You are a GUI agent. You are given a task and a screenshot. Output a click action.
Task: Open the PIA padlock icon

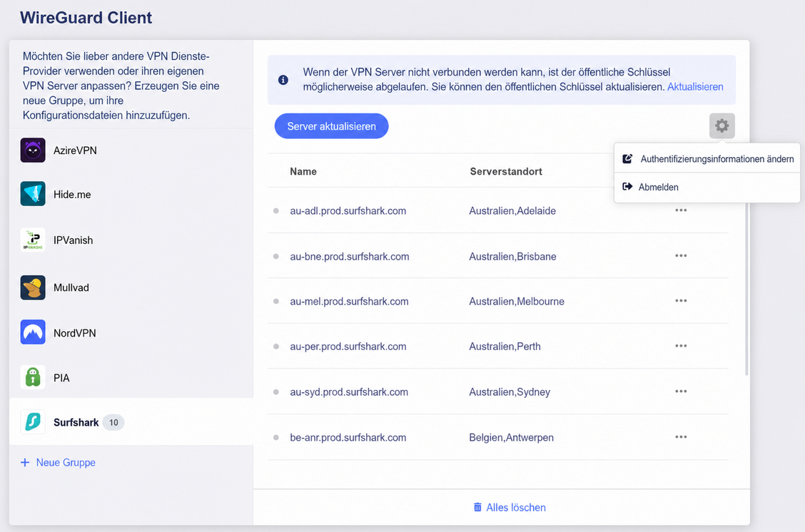tap(33, 377)
